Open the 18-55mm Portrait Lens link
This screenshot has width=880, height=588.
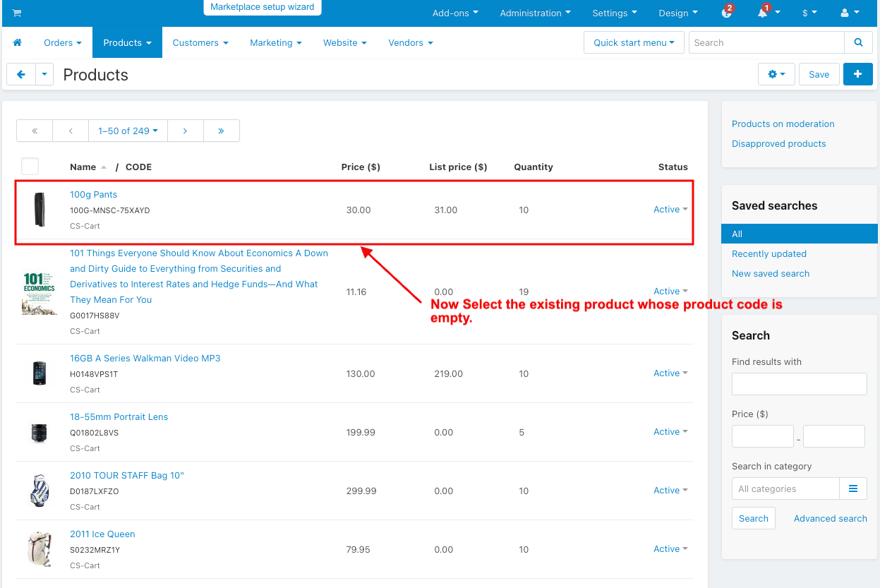pos(119,416)
